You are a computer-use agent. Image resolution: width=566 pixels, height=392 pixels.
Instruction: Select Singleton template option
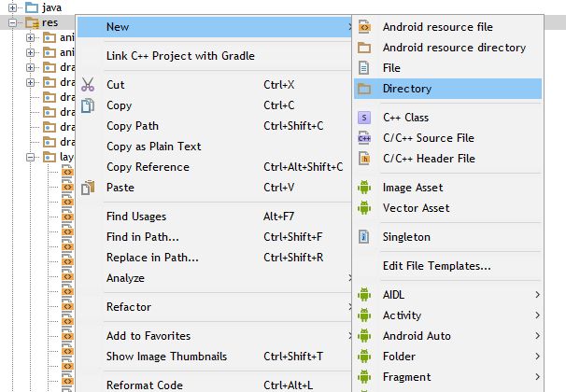click(447, 237)
